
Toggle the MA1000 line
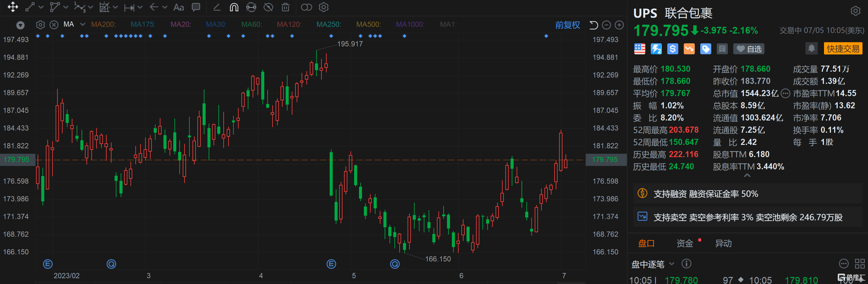pyautogui.click(x=410, y=24)
